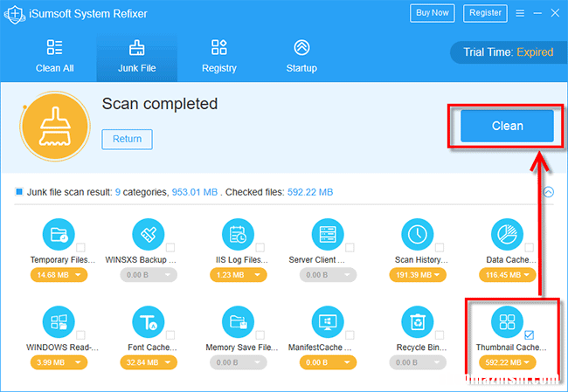This screenshot has width=568, height=392.
Task: Uncheck the Thumbnail Cache checkbox
Action: [530, 335]
